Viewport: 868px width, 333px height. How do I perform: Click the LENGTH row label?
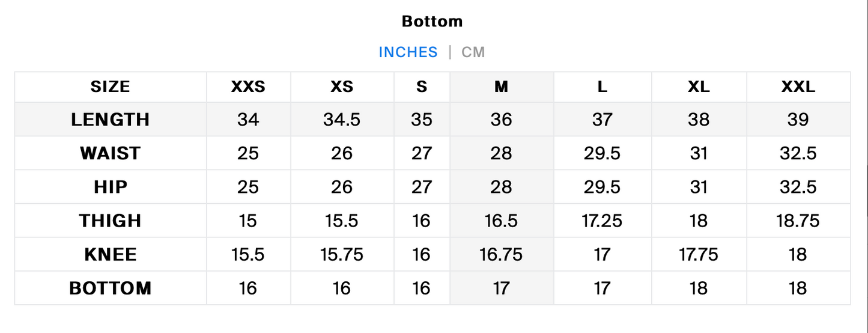[x=111, y=120]
